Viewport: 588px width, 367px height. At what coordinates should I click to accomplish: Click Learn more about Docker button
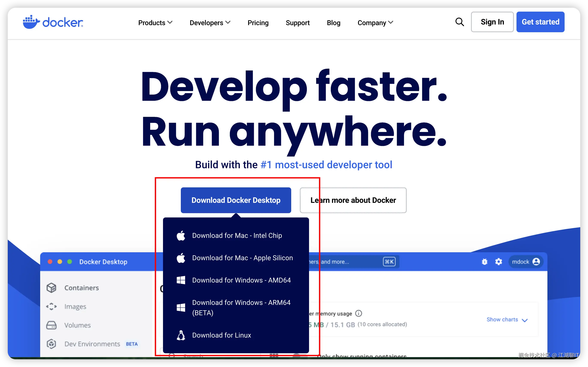tap(353, 200)
